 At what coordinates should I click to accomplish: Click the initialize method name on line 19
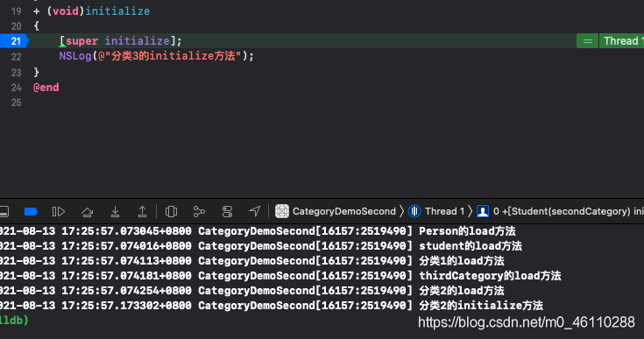(x=117, y=11)
